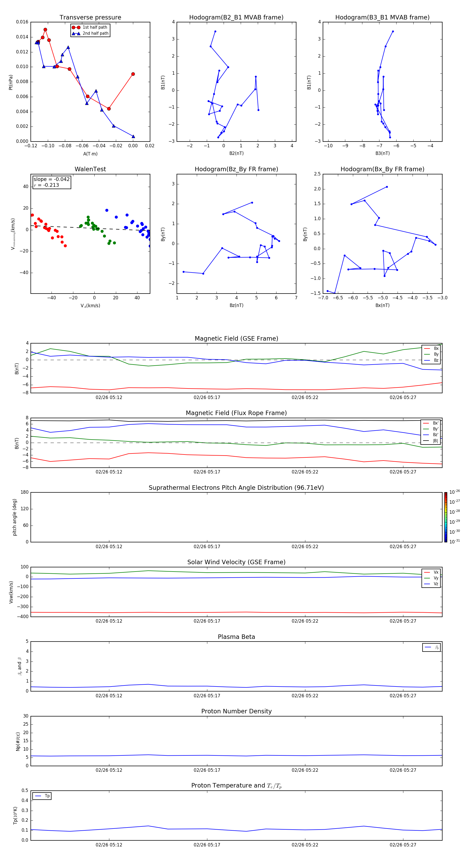Click the '|B|' legend entry in Flux Rope plot

pyautogui.click(x=431, y=441)
